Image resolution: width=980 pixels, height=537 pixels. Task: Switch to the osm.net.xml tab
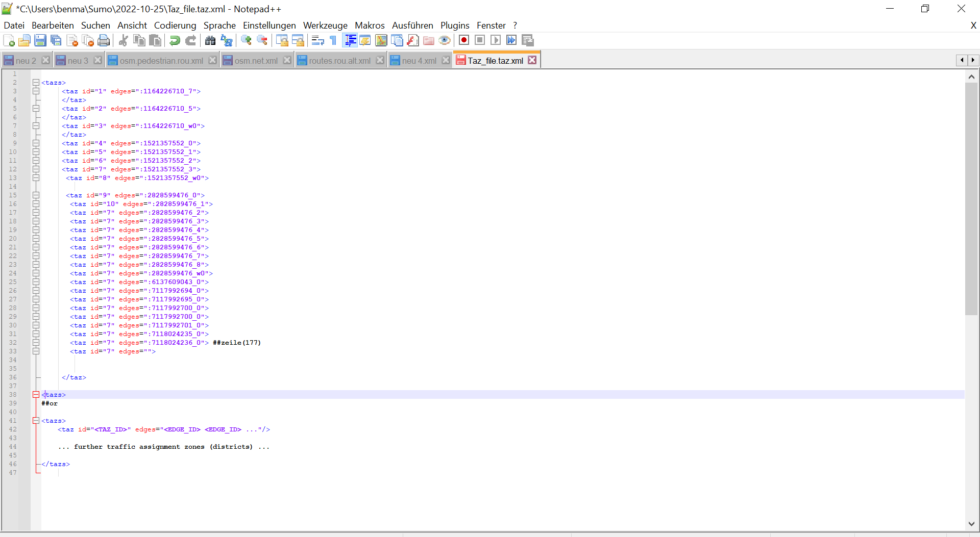pos(255,60)
